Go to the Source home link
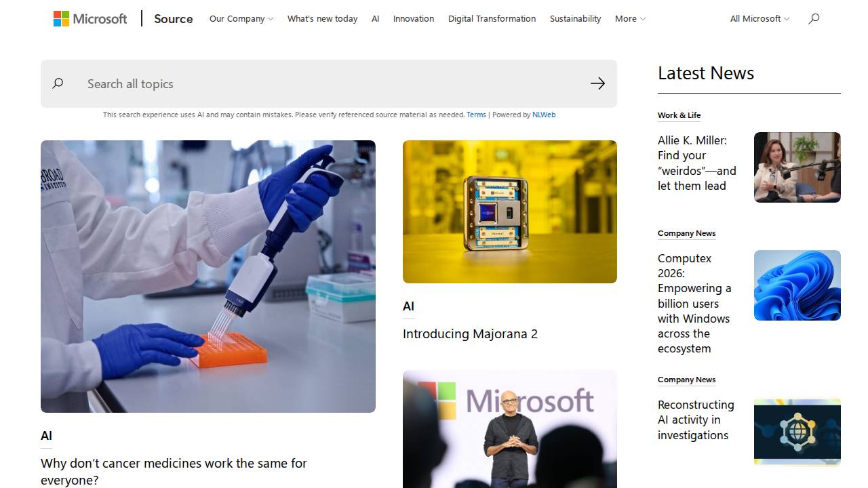The width and height of the screenshot is (868, 488). [174, 19]
